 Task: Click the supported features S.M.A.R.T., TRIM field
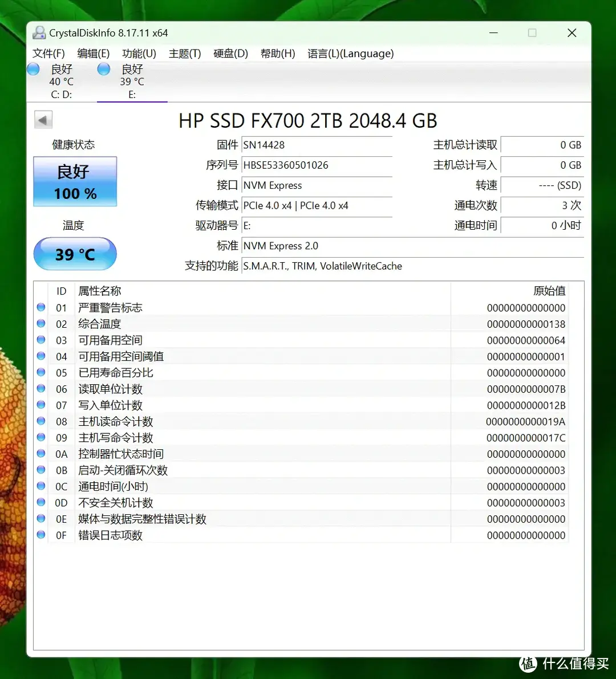tap(412, 266)
